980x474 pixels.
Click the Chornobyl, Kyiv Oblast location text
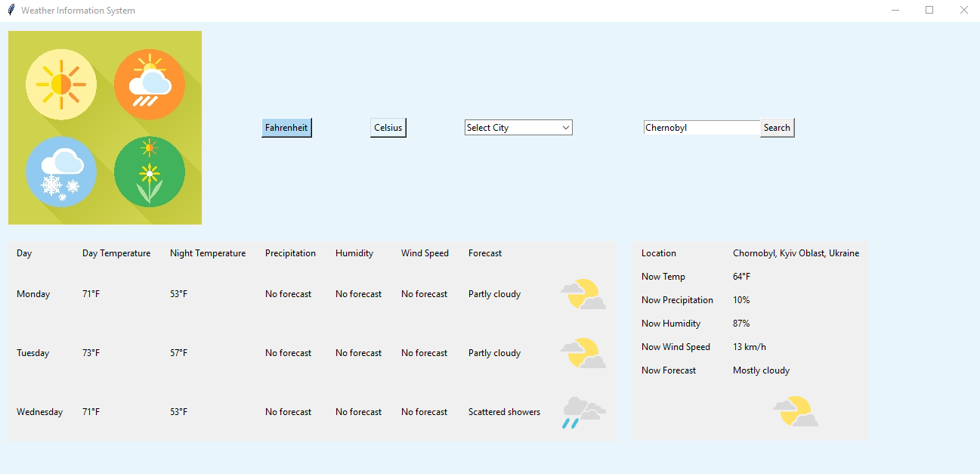coord(796,253)
